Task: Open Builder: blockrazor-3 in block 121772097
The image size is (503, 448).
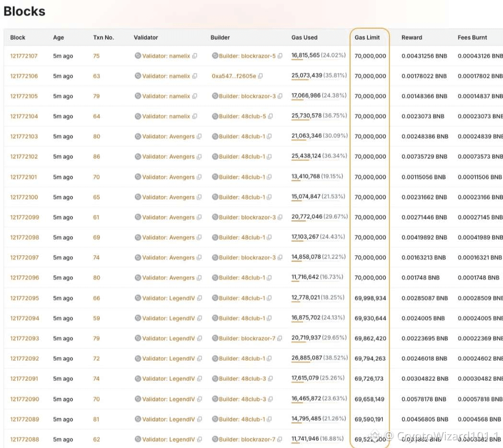Action: (x=247, y=258)
